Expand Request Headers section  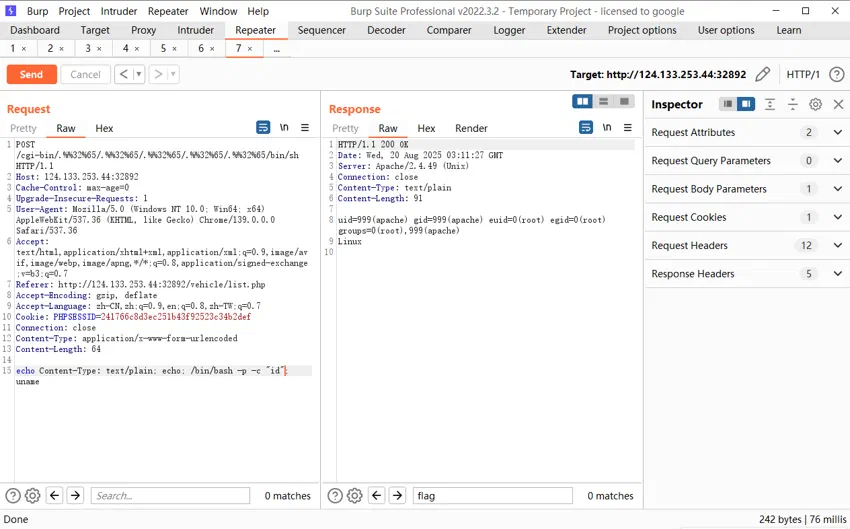838,245
